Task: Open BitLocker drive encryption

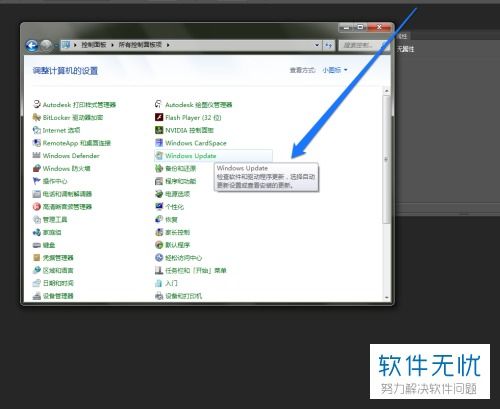Action: (x=68, y=117)
